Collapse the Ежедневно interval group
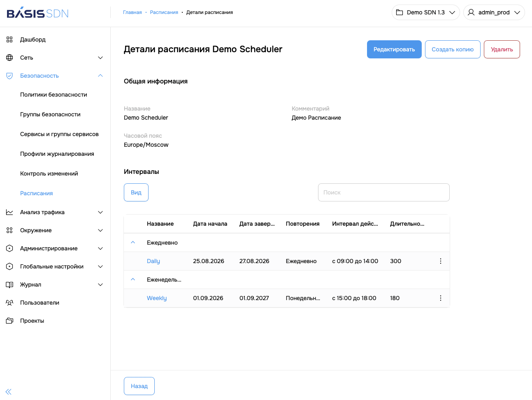The width and height of the screenshot is (532, 400). [x=133, y=243]
